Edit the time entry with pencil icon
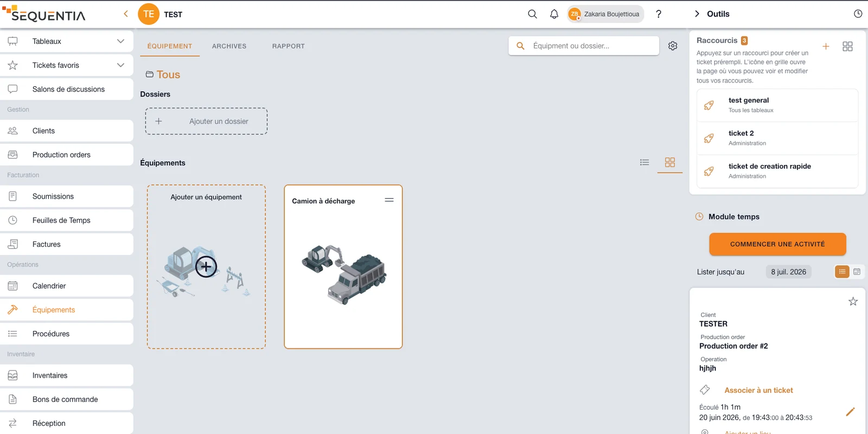Viewport: 868px width, 434px height. click(x=850, y=412)
